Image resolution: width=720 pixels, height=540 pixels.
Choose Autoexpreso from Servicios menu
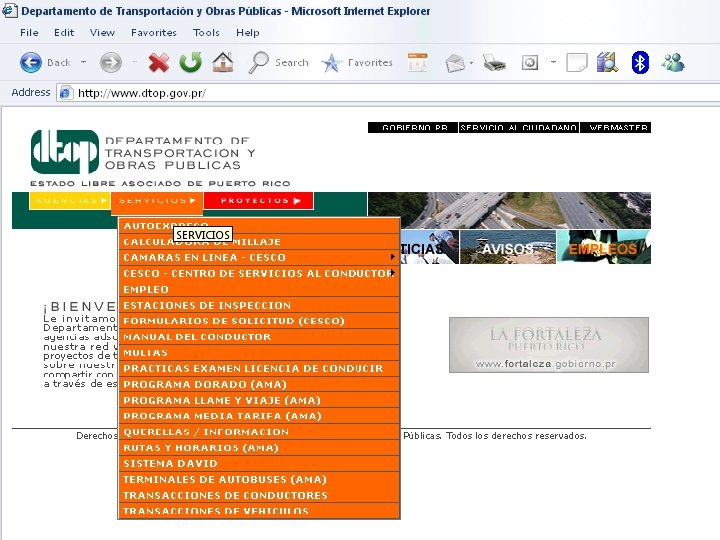(259, 225)
